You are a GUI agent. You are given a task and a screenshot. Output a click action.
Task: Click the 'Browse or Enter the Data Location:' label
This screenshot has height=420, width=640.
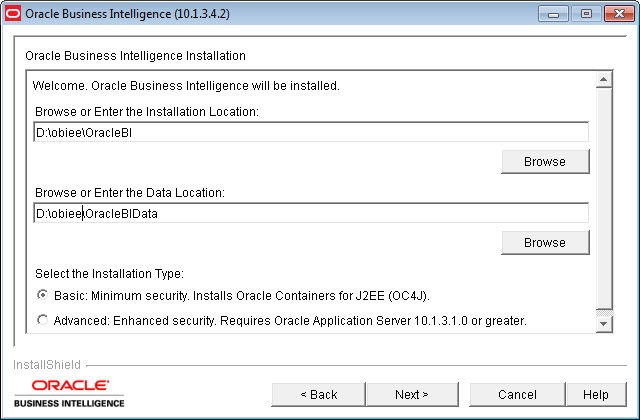coord(130,193)
